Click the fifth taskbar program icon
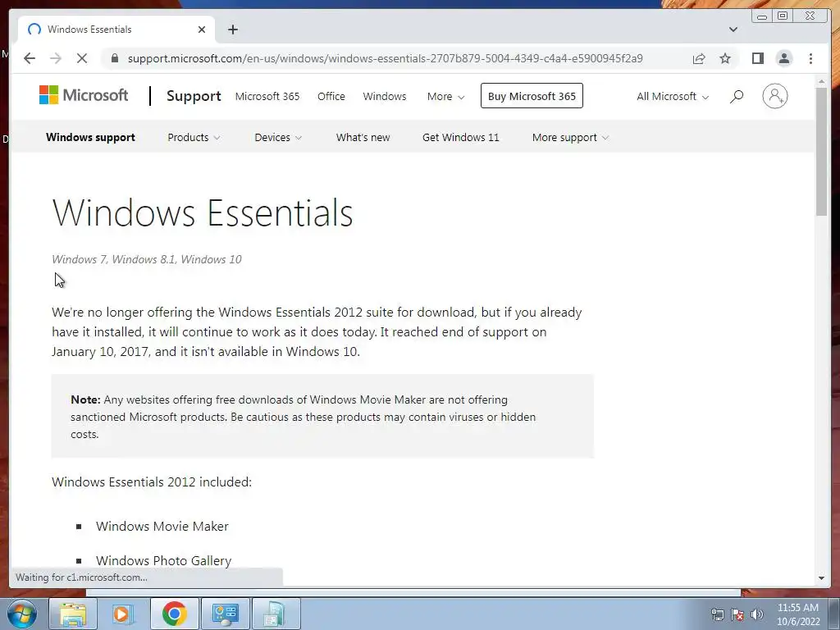Image resolution: width=840 pixels, height=630 pixels. [276, 614]
